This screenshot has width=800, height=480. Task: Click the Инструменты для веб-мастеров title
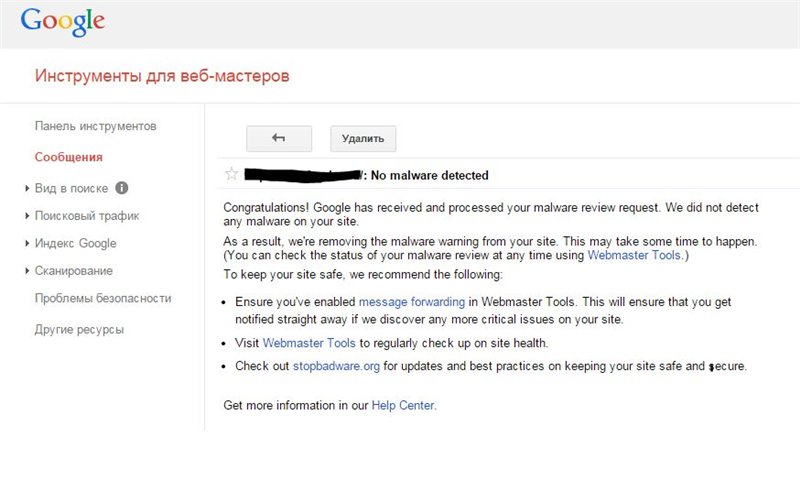162,76
